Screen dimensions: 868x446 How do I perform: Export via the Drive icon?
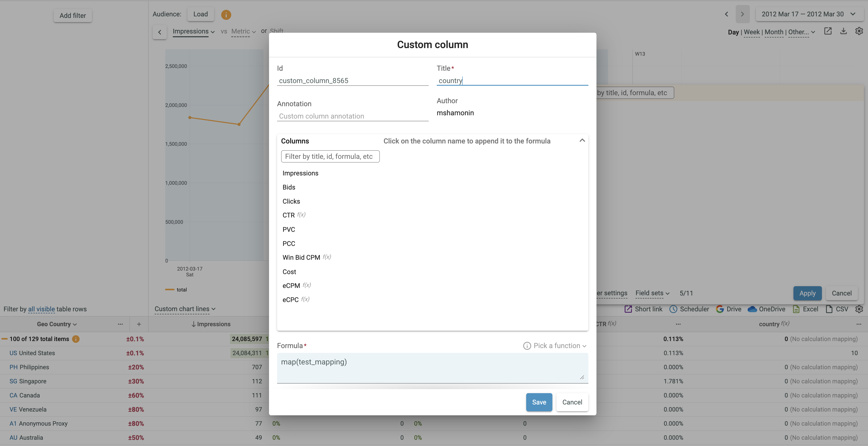[720, 309]
